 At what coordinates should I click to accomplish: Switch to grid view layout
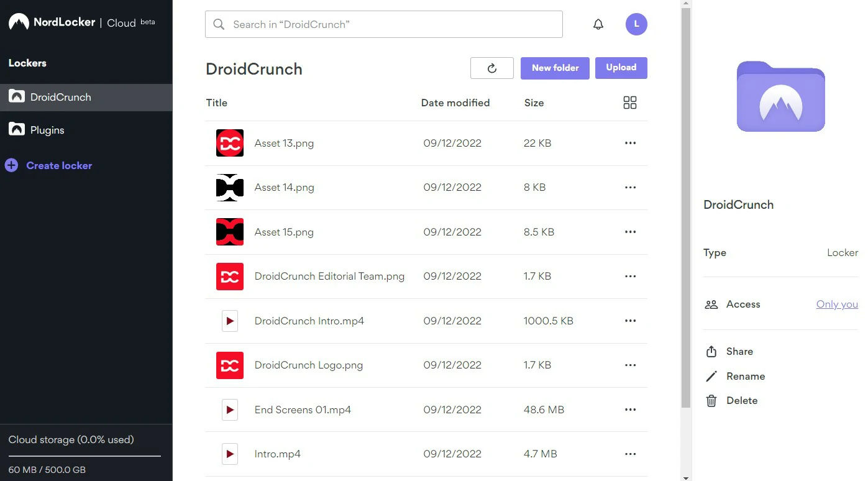pos(630,103)
